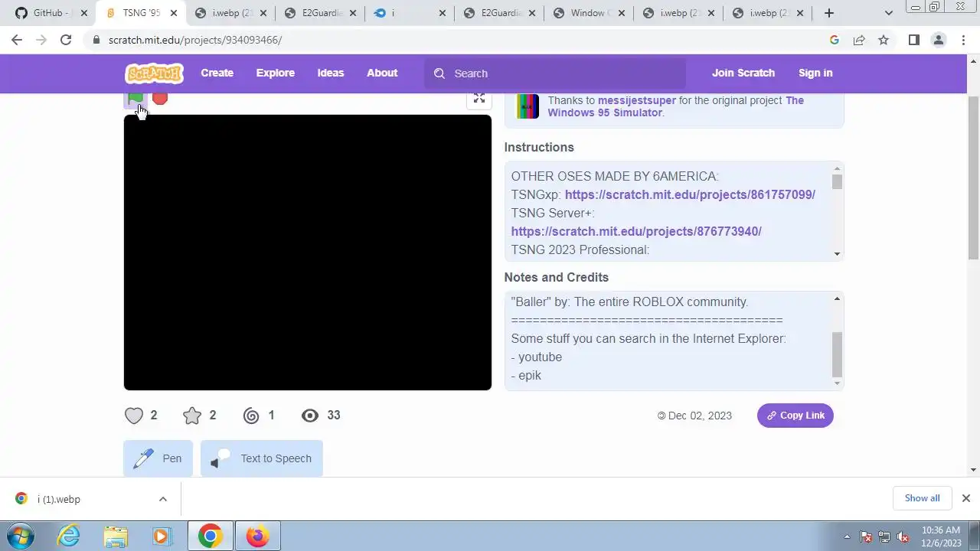Screen dimensions: 980x551
Task: Enter fullscreen mode for the project stage
Action: click(x=479, y=98)
